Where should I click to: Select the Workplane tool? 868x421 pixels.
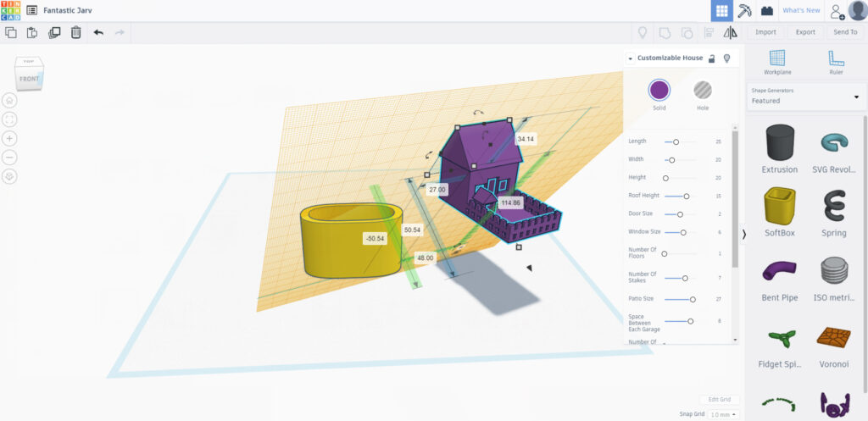pos(777,62)
